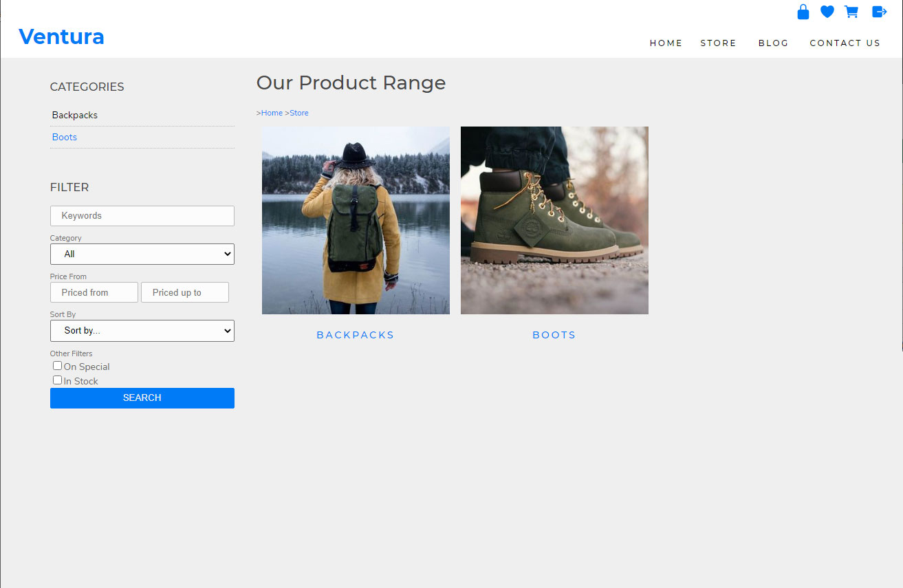The width and height of the screenshot is (903, 588).
Task: Open the CONTACT US menu item
Action: click(845, 43)
